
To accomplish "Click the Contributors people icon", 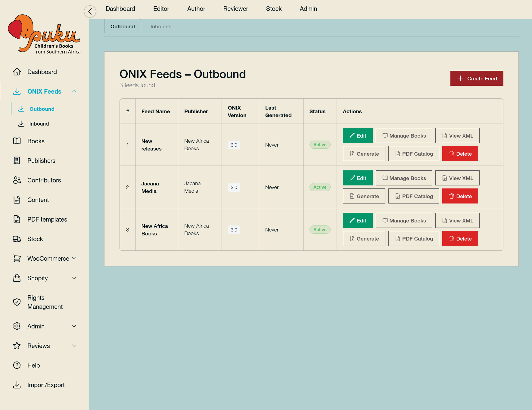I will [x=17, y=180].
